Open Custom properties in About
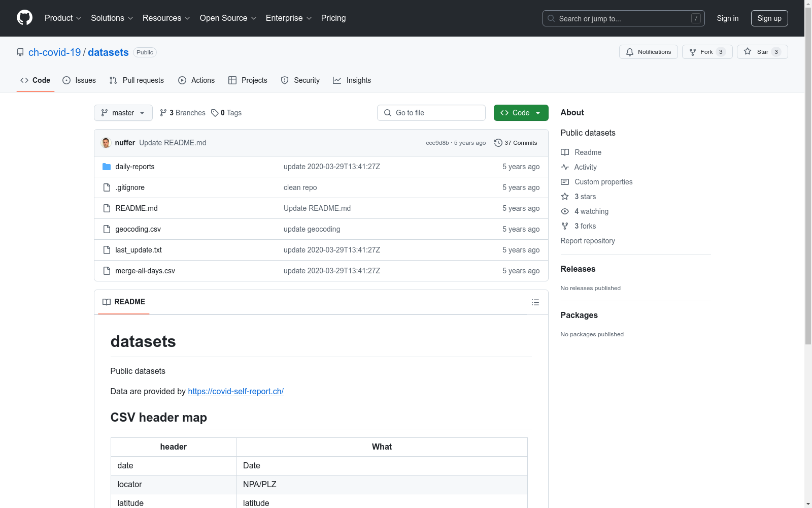 click(597, 182)
